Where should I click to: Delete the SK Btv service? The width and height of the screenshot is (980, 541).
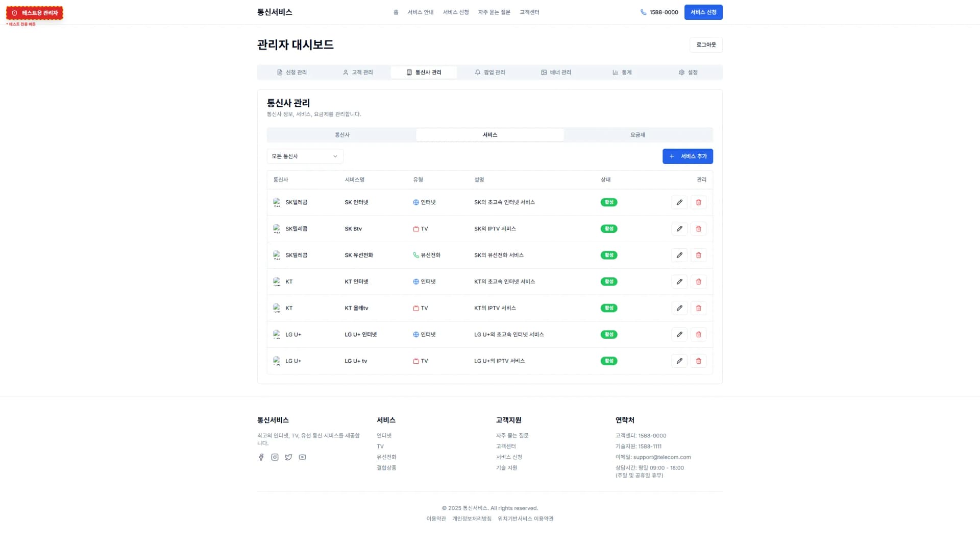[698, 229]
